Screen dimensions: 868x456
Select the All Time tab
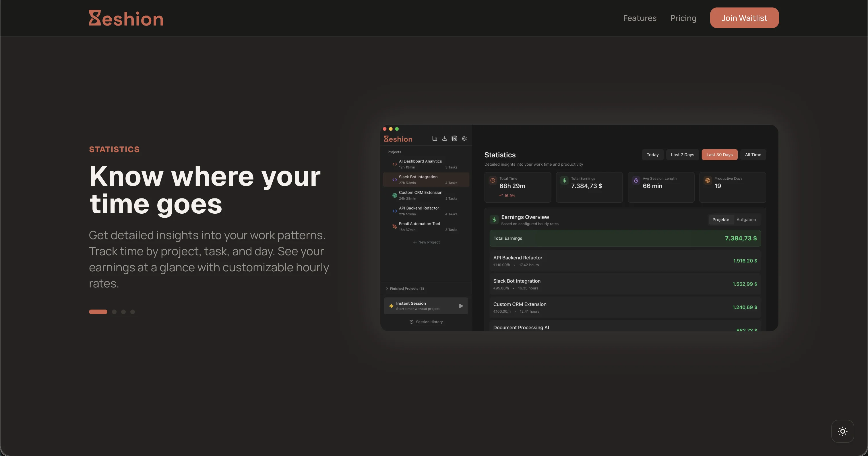(753, 155)
